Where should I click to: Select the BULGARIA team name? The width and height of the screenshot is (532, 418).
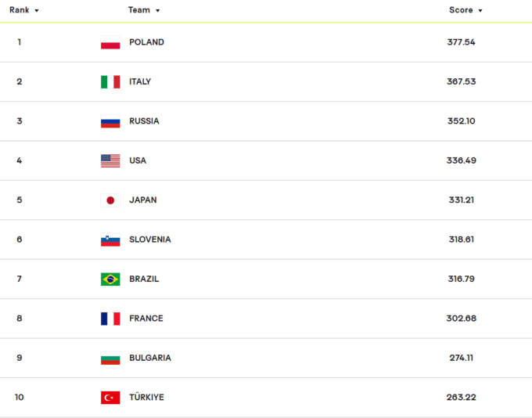(x=150, y=358)
